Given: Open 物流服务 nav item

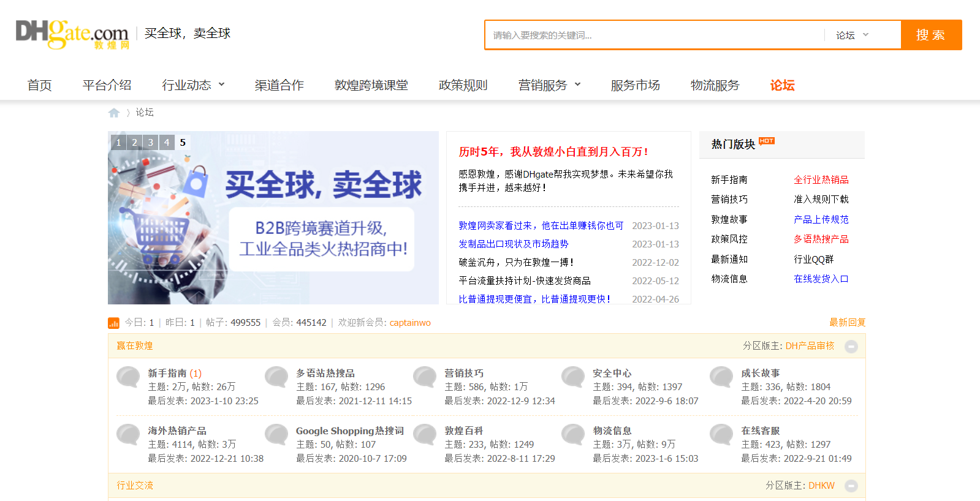Looking at the screenshot, I should coord(715,85).
